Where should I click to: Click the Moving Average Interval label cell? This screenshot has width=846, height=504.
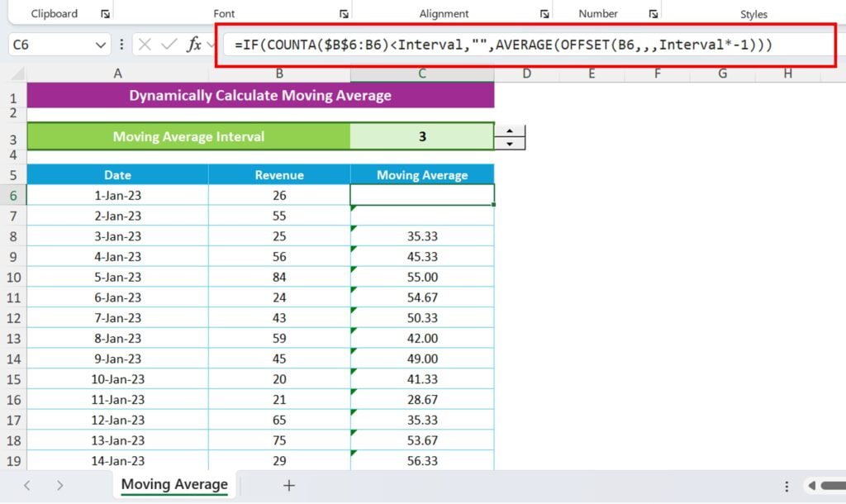pos(188,136)
